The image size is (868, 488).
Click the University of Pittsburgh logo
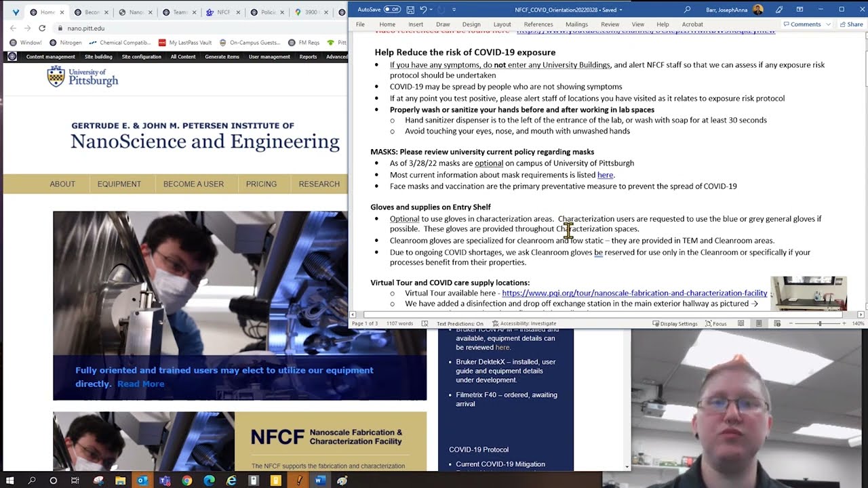[82, 77]
